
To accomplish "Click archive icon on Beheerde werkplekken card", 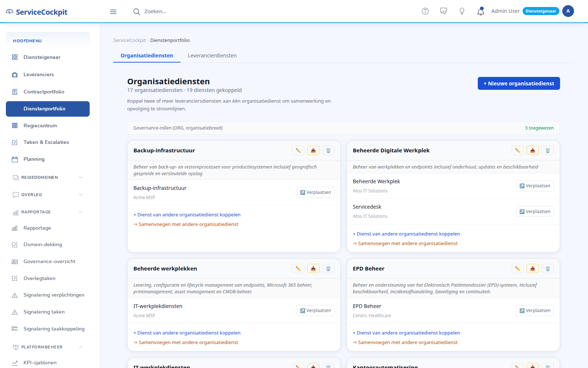I will point(313,269).
